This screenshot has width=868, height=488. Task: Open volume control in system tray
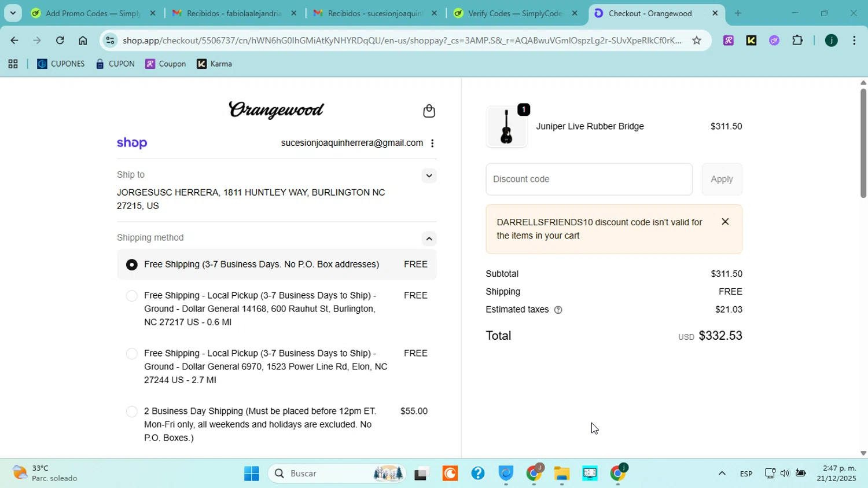pos(785,474)
